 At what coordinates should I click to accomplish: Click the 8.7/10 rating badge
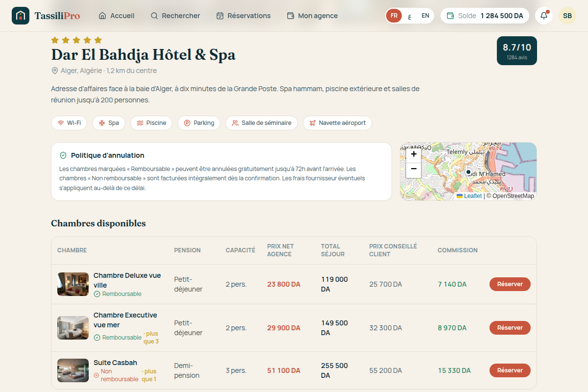517,50
